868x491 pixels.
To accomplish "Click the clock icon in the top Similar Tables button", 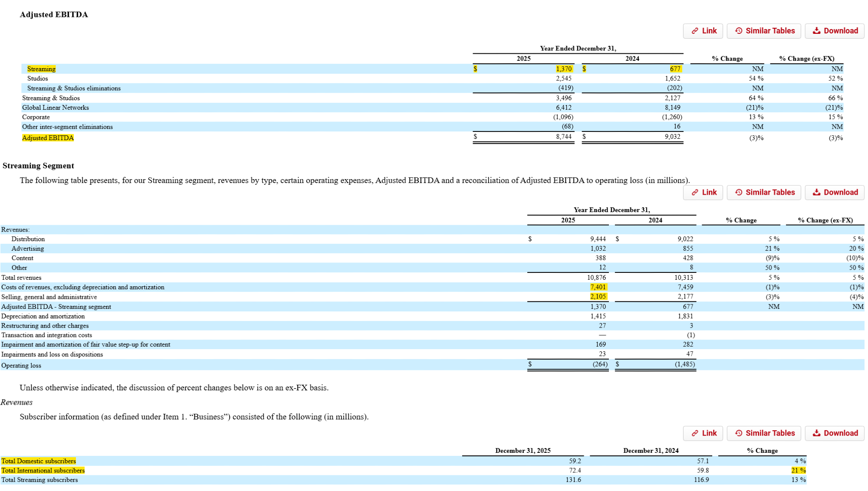I will pyautogui.click(x=738, y=31).
